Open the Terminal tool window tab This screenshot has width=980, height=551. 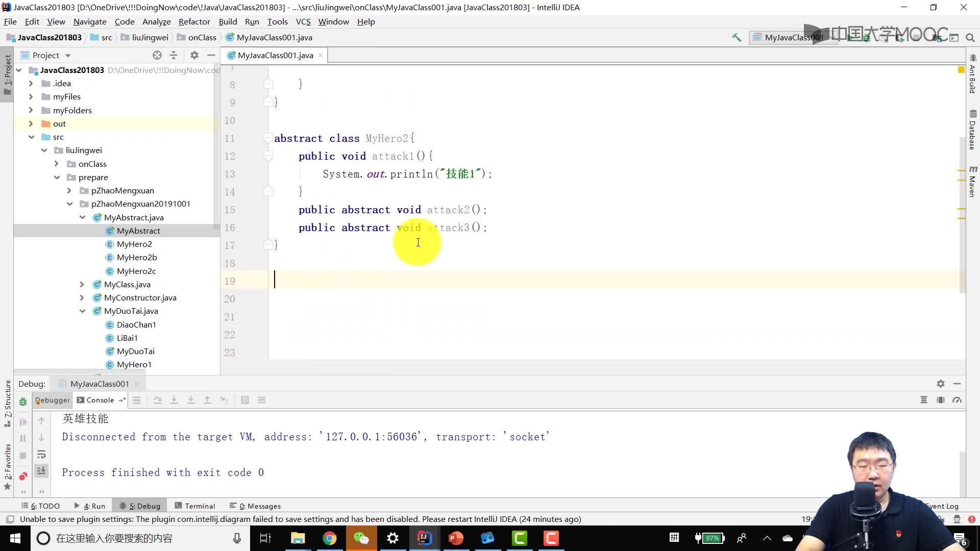[x=195, y=506]
